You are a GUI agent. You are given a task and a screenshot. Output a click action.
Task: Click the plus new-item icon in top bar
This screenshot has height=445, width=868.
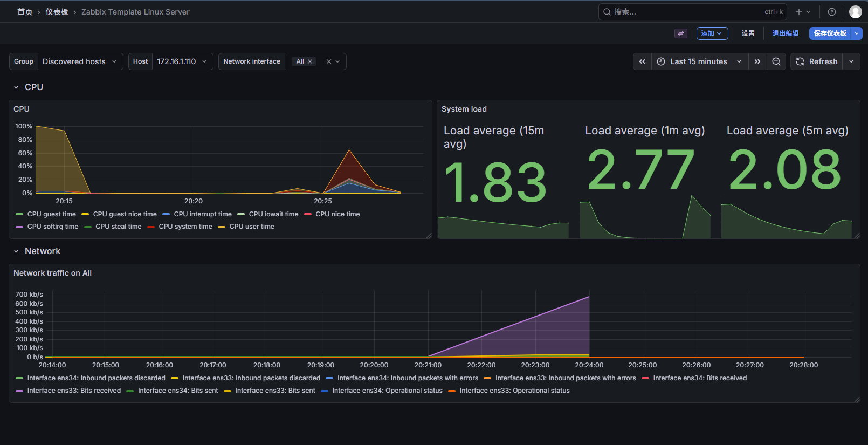(x=799, y=12)
